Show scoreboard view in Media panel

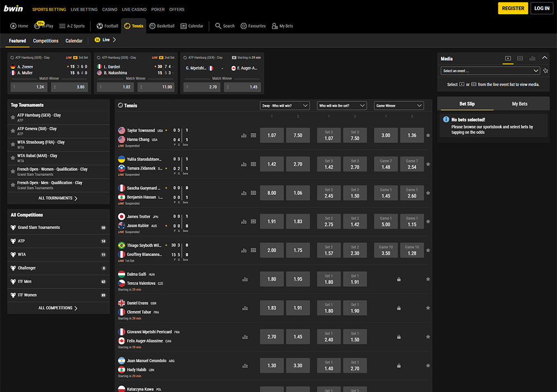(520, 58)
